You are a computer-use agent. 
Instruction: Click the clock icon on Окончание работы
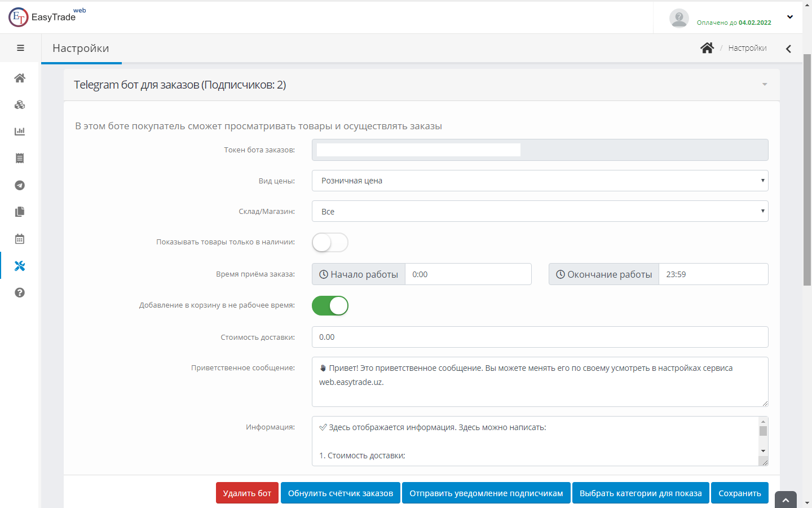coord(561,274)
